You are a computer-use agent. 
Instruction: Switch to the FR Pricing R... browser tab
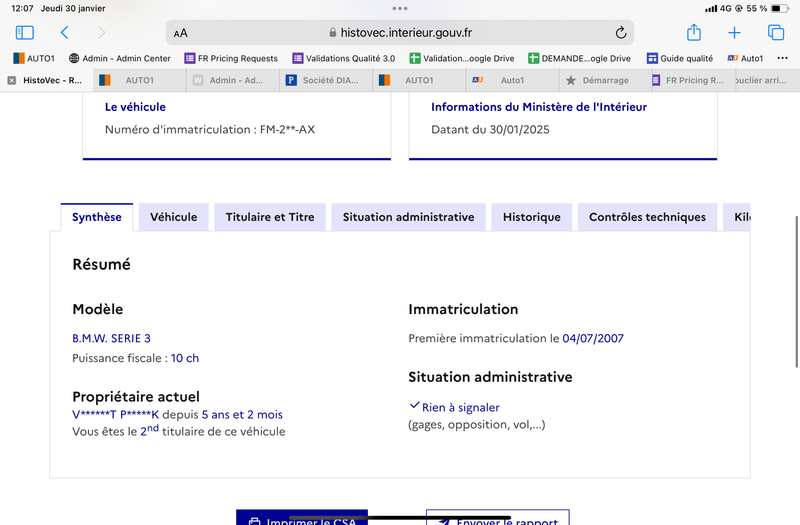coord(693,80)
